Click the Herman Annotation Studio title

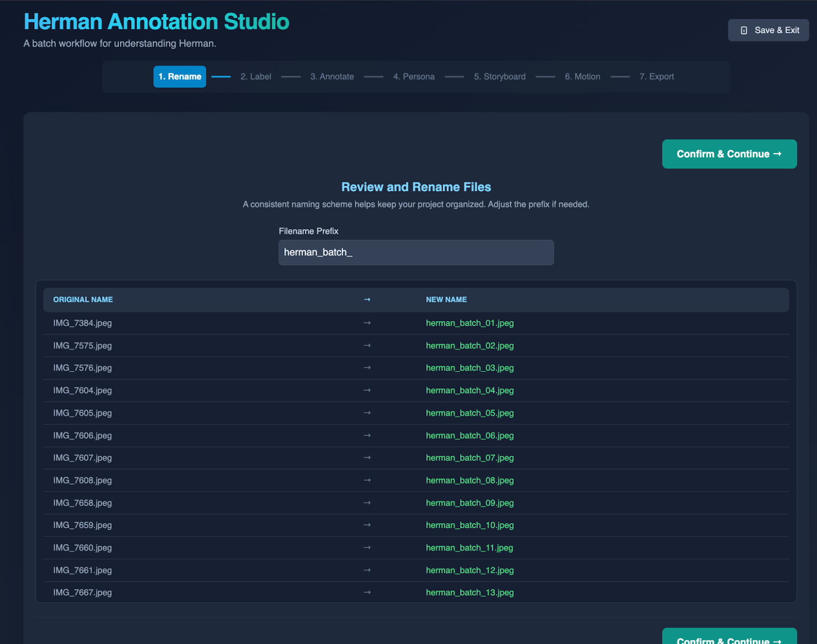tap(156, 22)
